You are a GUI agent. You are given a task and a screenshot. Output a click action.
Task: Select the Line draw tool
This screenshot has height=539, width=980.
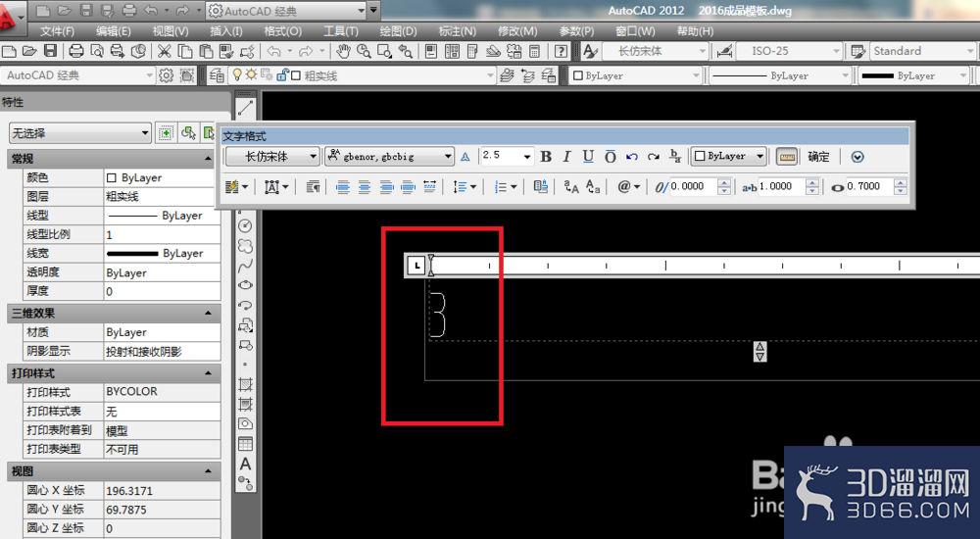(x=245, y=108)
